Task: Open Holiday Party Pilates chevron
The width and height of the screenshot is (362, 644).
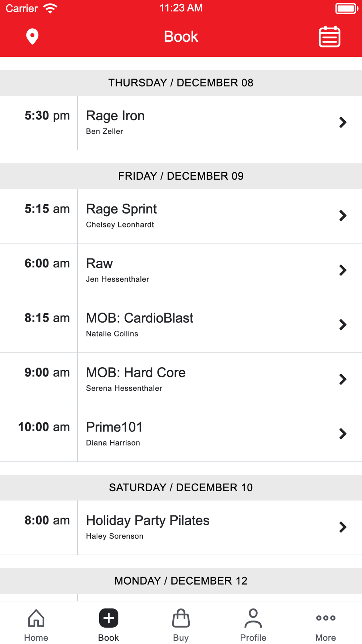Action: pyautogui.click(x=342, y=527)
